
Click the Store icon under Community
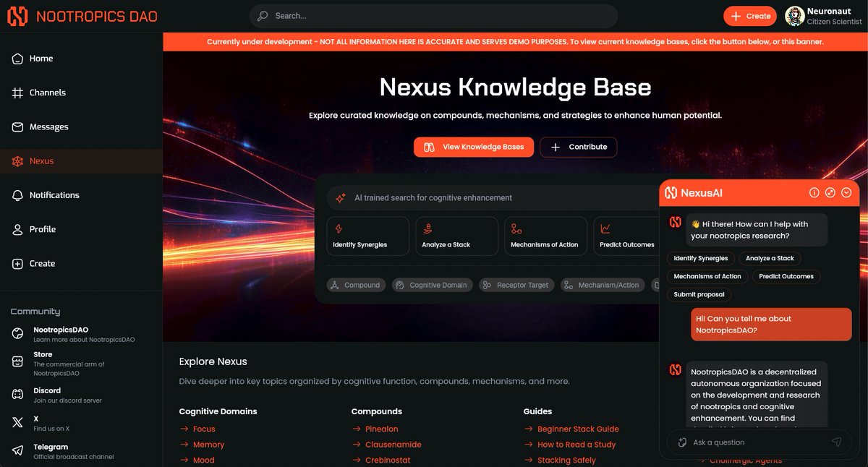(x=17, y=361)
